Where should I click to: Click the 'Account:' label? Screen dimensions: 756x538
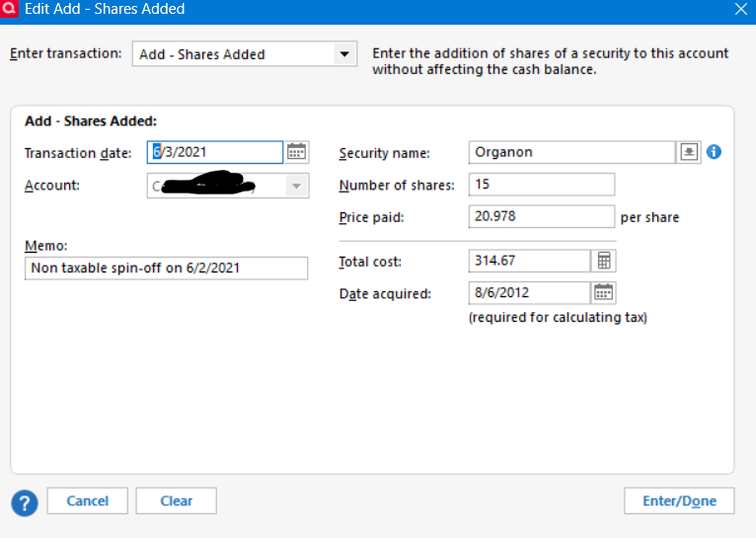tap(52, 186)
